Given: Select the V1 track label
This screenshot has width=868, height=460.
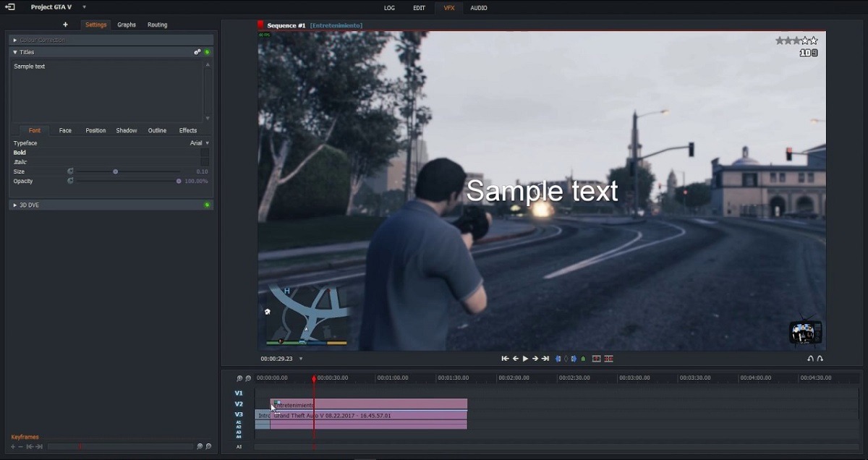Looking at the screenshot, I should coord(239,393).
